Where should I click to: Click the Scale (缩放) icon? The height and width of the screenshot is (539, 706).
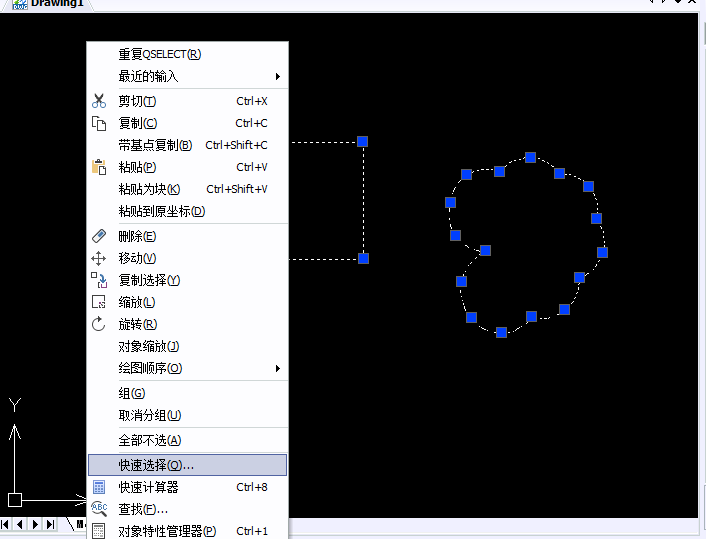99,302
